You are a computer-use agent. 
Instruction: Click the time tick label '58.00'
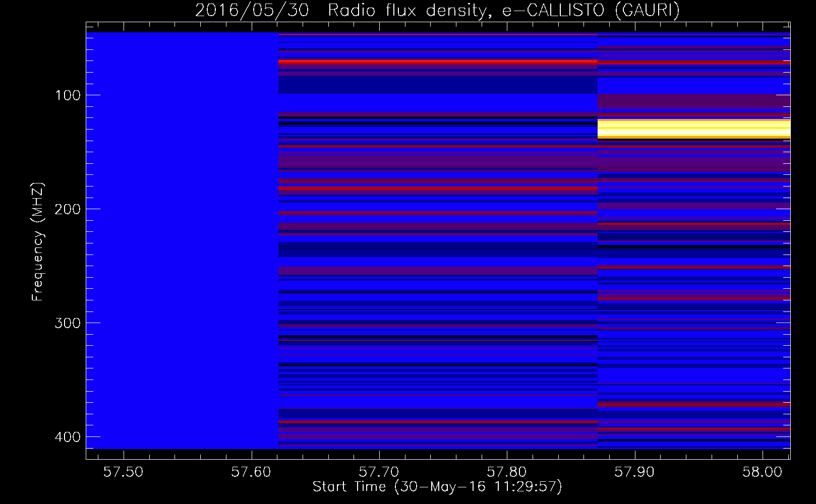(x=762, y=472)
